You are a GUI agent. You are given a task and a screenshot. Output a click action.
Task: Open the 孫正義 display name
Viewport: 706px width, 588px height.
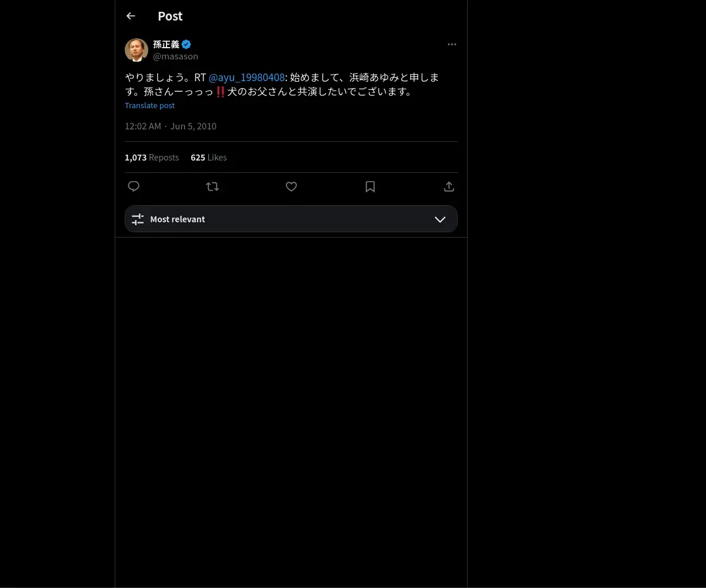pyautogui.click(x=166, y=44)
